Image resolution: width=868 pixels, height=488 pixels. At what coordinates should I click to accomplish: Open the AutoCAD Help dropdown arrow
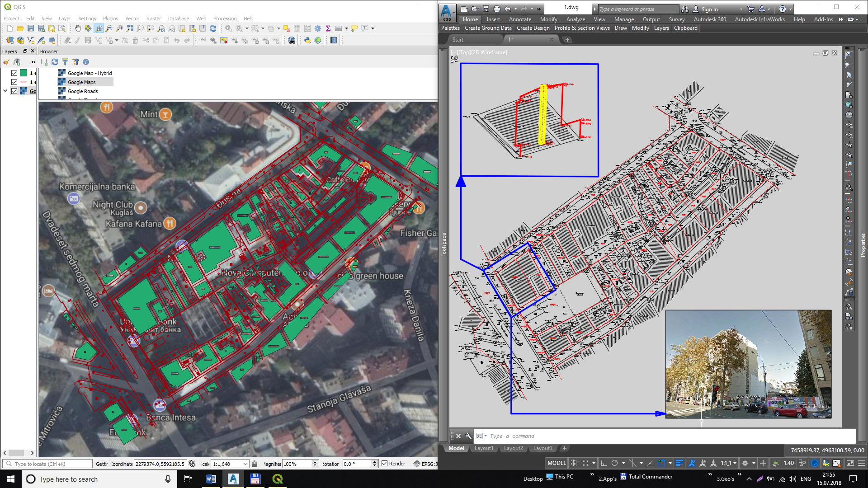(790, 9)
